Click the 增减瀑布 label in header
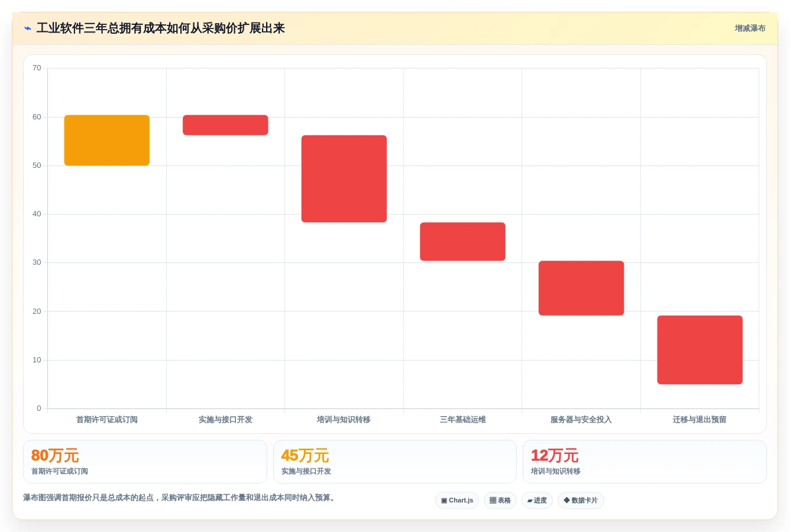The height and width of the screenshot is (532, 790). [x=750, y=28]
